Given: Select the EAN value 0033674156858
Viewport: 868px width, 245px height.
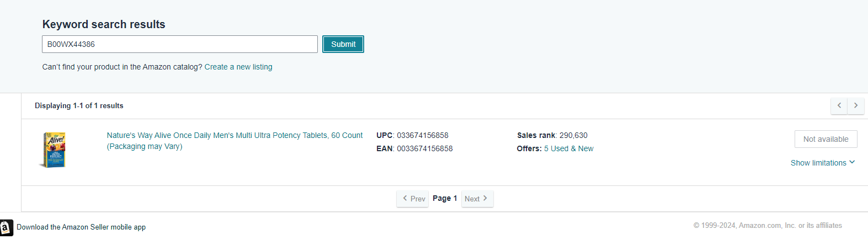Looking at the screenshot, I should (425, 148).
